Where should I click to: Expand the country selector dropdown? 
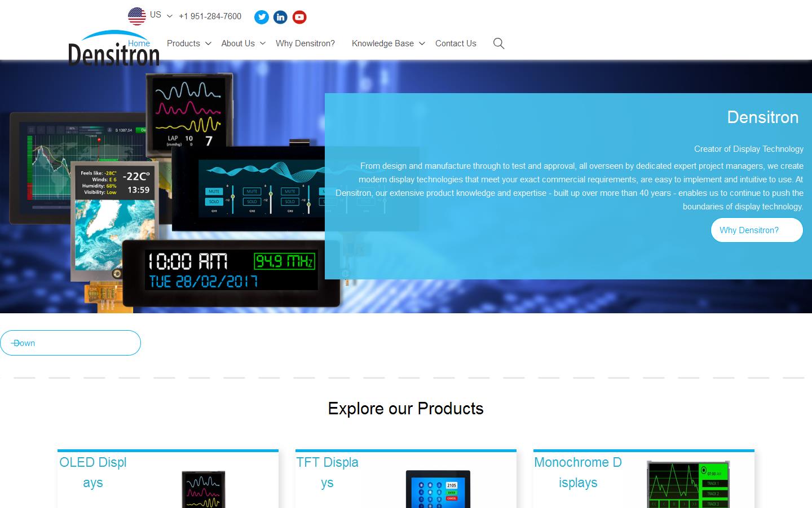click(169, 16)
